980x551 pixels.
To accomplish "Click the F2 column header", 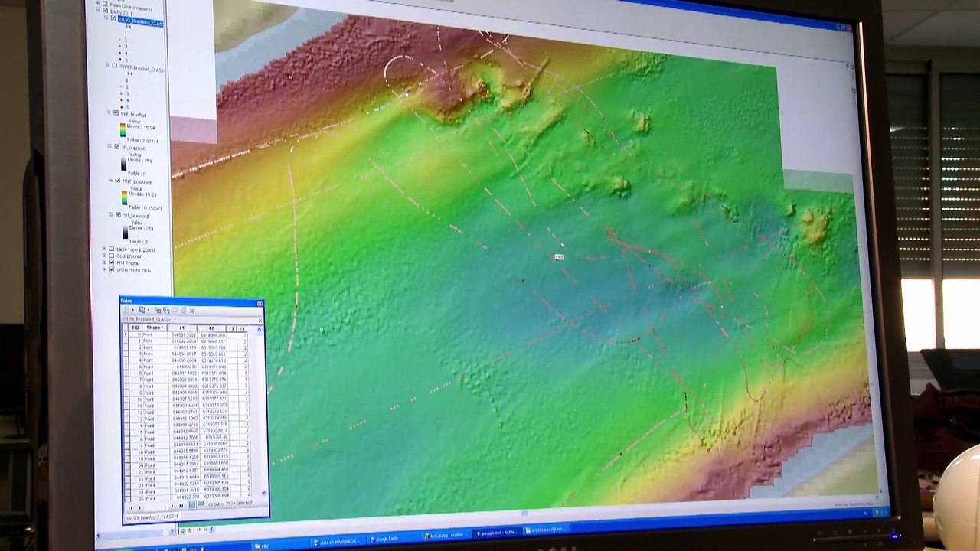I will (x=211, y=328).
